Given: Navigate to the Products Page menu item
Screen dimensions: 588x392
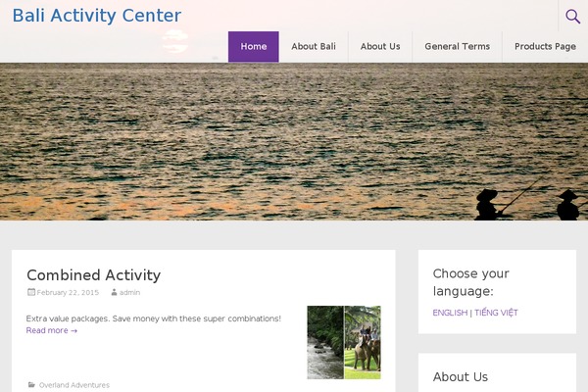Looking at the screenshot, I should pos(545,46).
